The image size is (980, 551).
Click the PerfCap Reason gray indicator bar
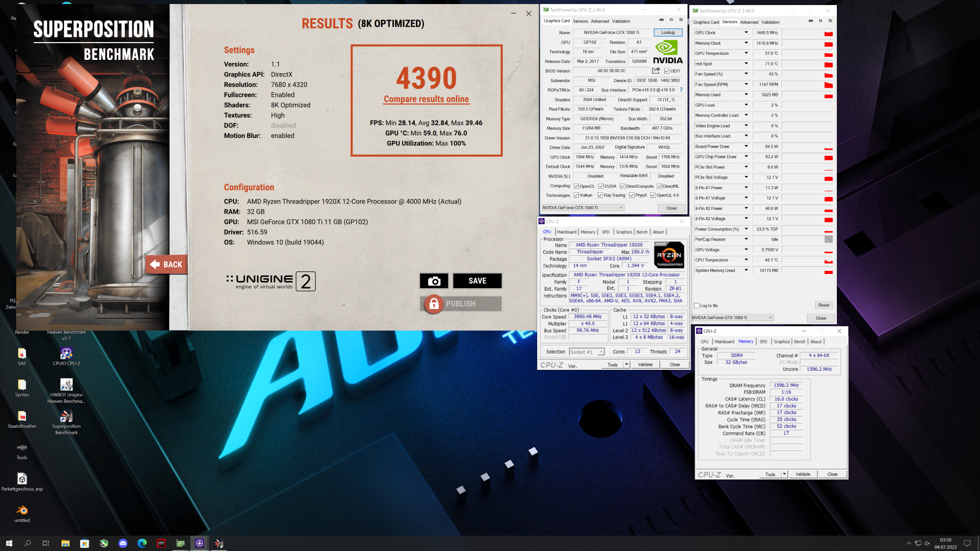(x=828, y=239)
